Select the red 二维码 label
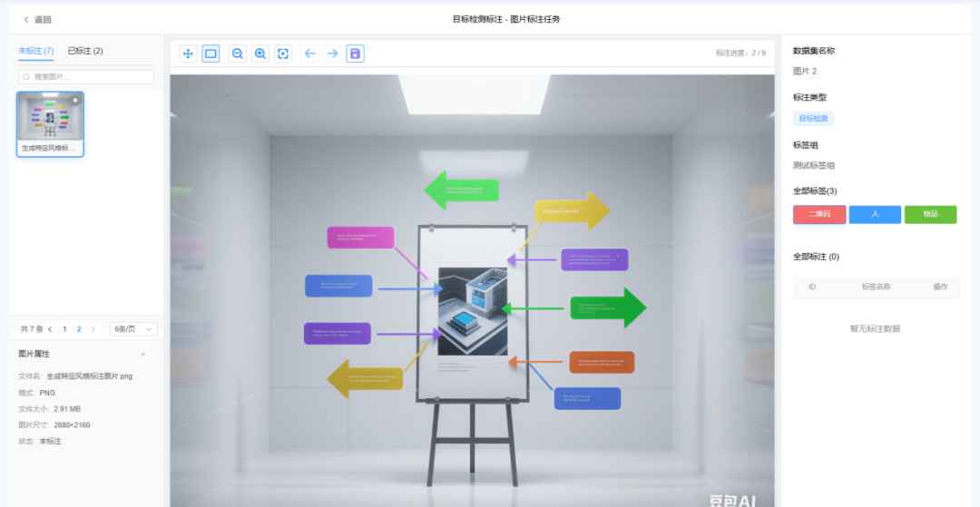The image size is (980, 507). pyautogui.click(x=819, y=214)
